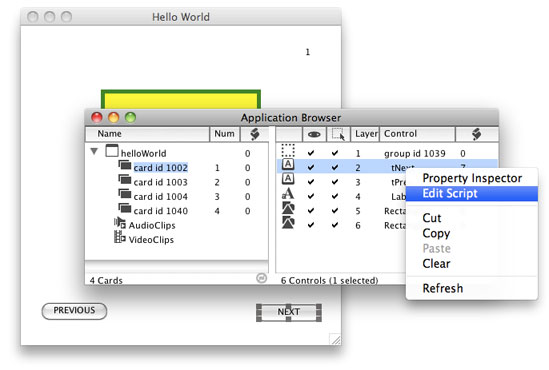
Task: Click the card id 1040 card icon
Action: (125, 208)
